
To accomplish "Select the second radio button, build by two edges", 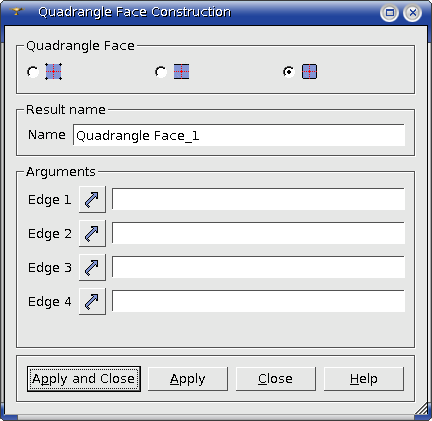I will (161, 72).
